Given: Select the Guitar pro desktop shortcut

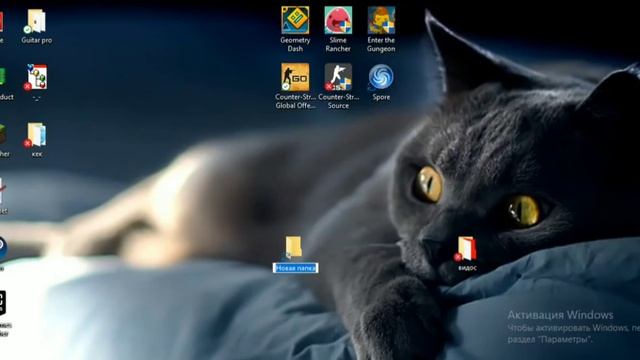Looking at the screenshot, I should click(x=36, y=21).
